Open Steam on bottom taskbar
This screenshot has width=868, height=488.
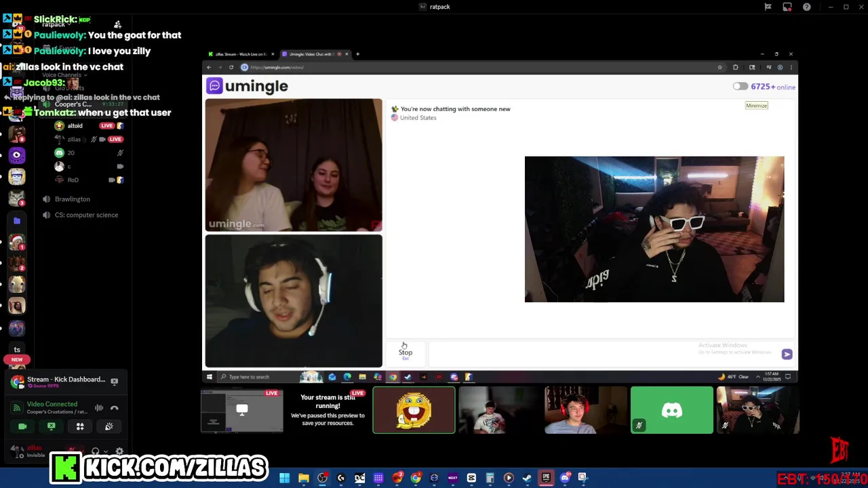pyautogui.click(x=527, y=478)
